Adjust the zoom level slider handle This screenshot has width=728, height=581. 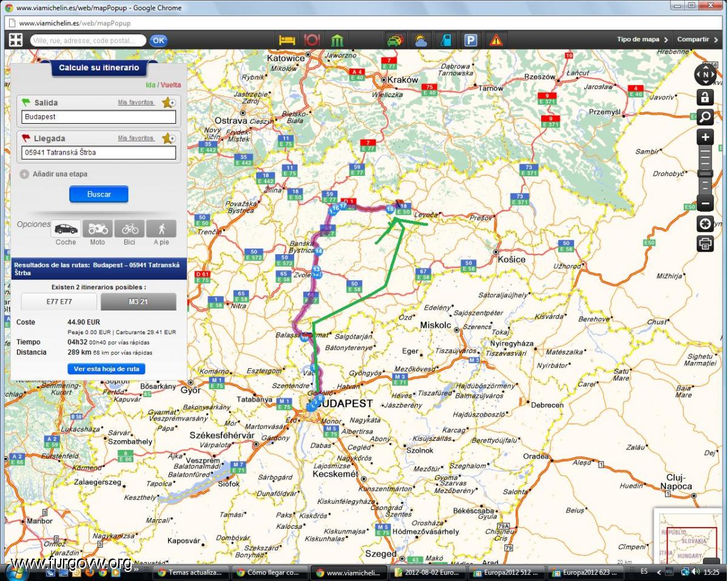pos(704,174)
